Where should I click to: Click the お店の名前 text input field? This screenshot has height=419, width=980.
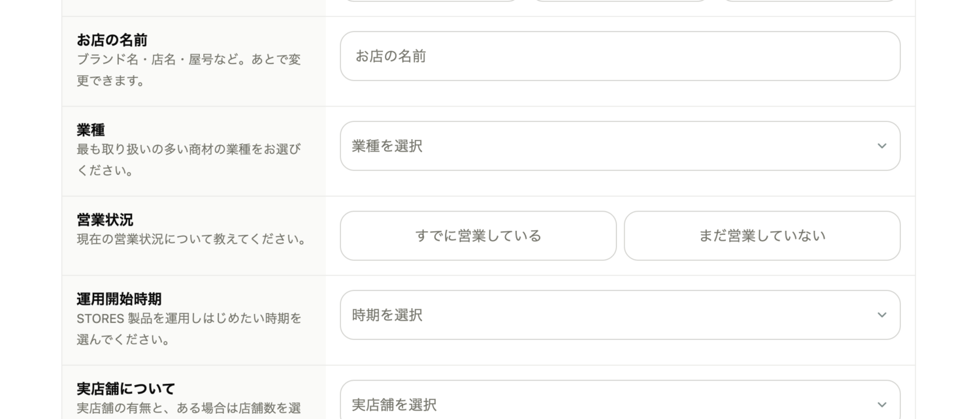pos(619,56)
